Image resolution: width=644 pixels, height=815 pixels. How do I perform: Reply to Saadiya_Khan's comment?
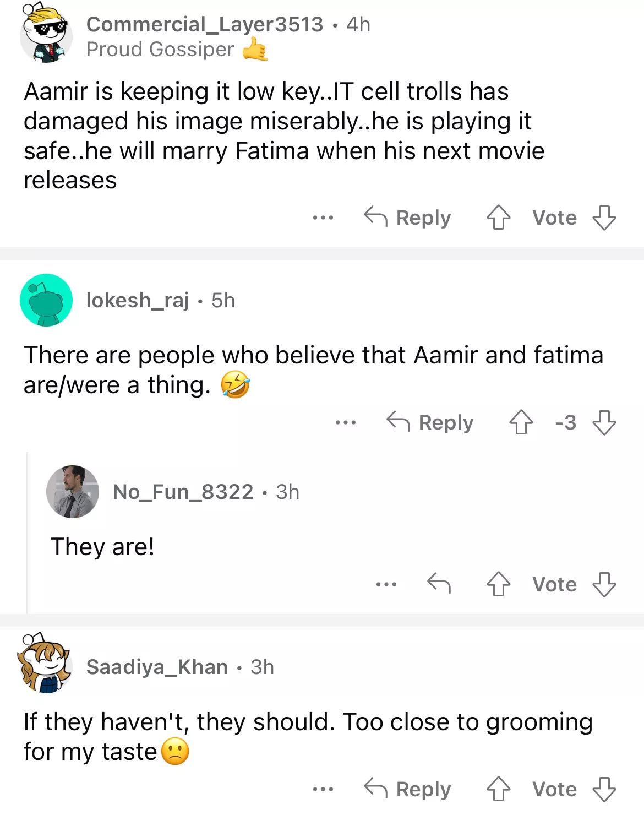408,789
